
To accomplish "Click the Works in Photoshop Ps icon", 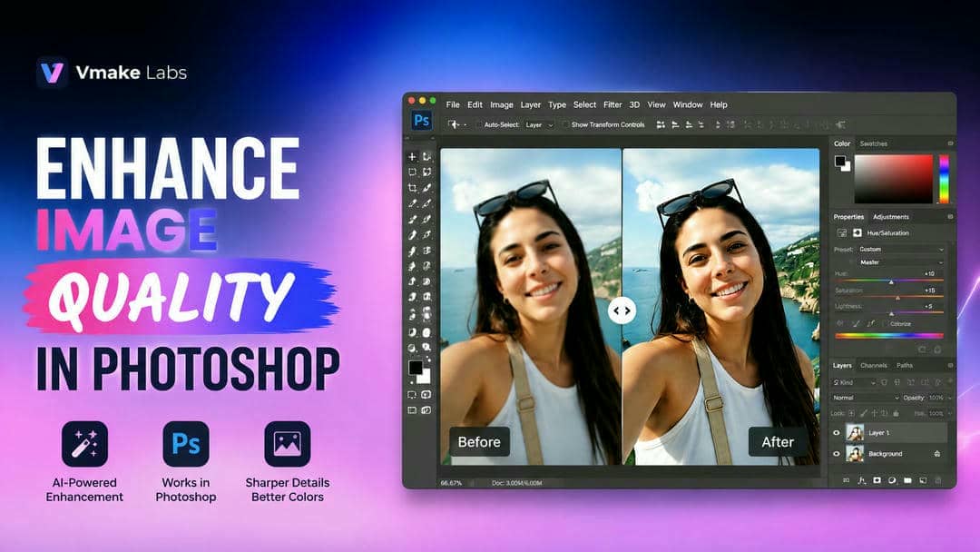I will [186, 444].
